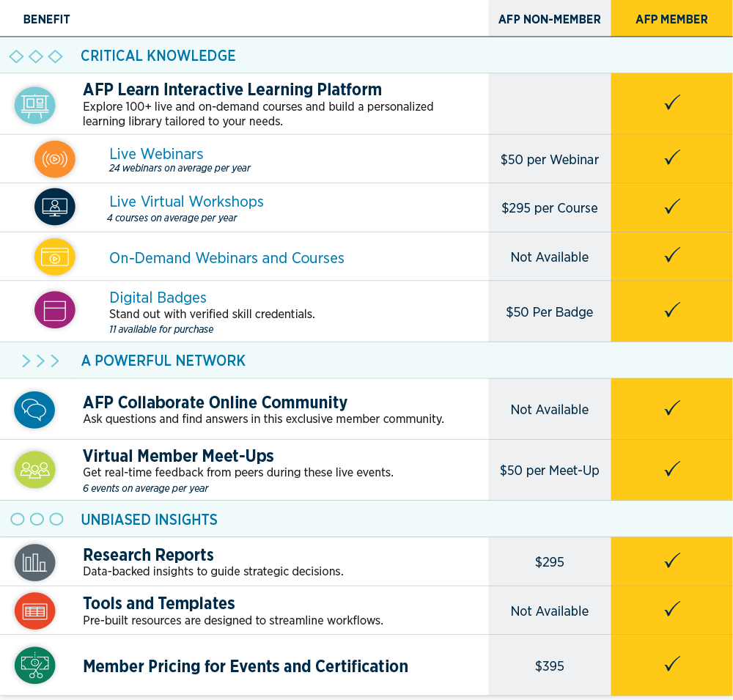Screen dimensions: 733x700
Task: Click the "Get real-time feedback from peers" description
Action: click(238, 473)
